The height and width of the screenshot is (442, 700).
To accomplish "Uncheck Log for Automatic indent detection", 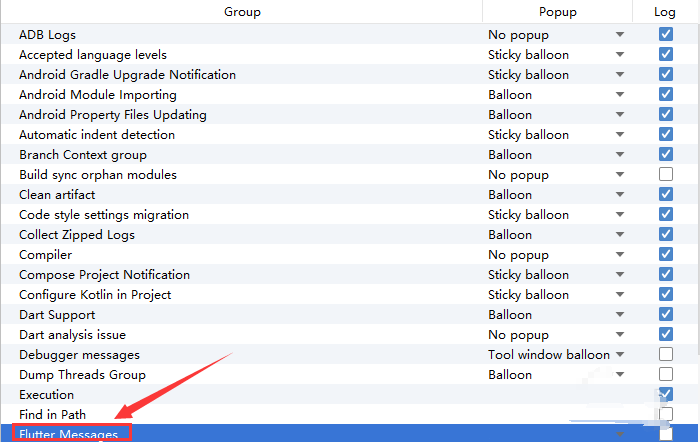I will click(666, 134).
